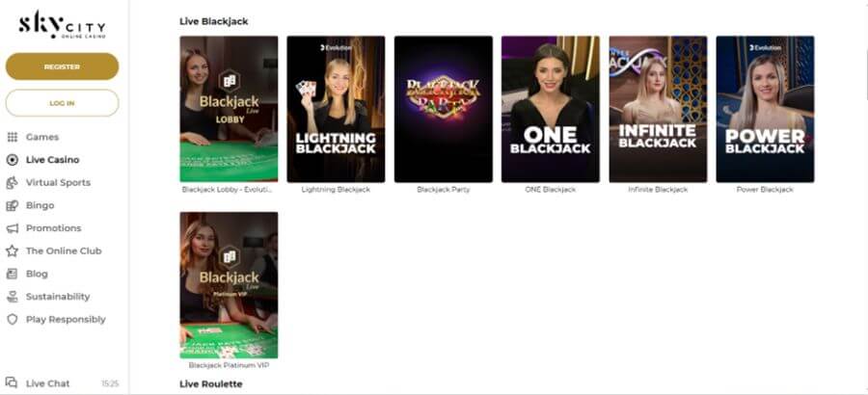868x395 pixels.
Task: Click the 'Lightning Blackjack' caption text
Action: point(336,190)
